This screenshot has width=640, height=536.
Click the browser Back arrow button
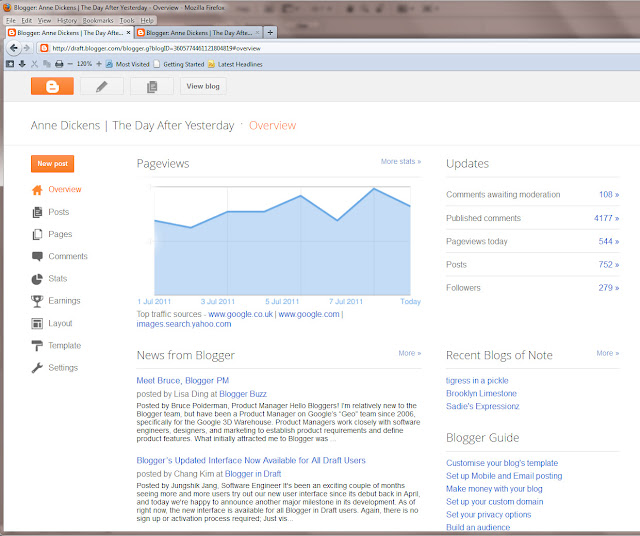pyautogui.click(x=13, y=48)
